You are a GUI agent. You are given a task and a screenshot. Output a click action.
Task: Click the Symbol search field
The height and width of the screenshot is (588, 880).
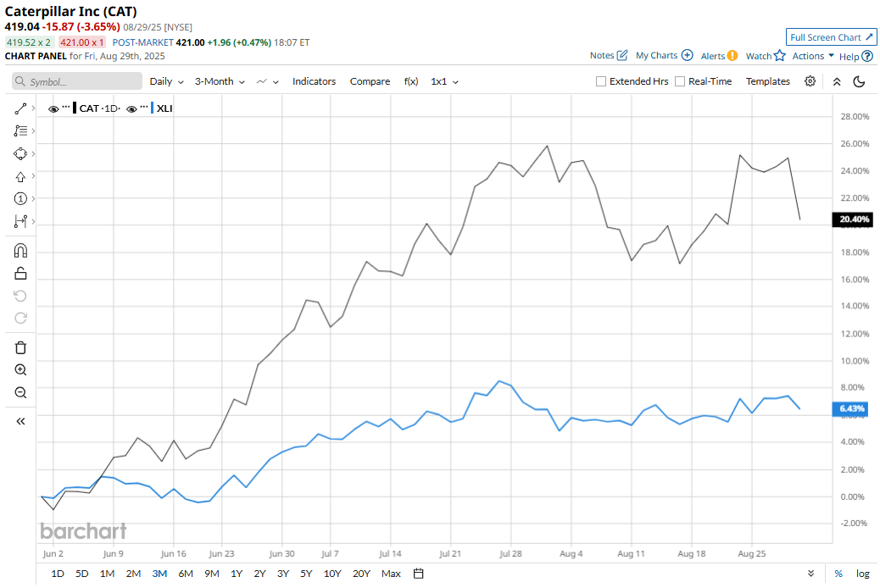click(x=77, y=81)
